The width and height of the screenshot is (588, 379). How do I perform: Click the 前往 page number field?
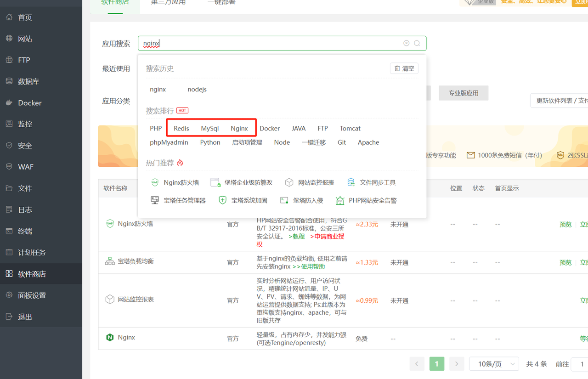click(x=579, y=364)
